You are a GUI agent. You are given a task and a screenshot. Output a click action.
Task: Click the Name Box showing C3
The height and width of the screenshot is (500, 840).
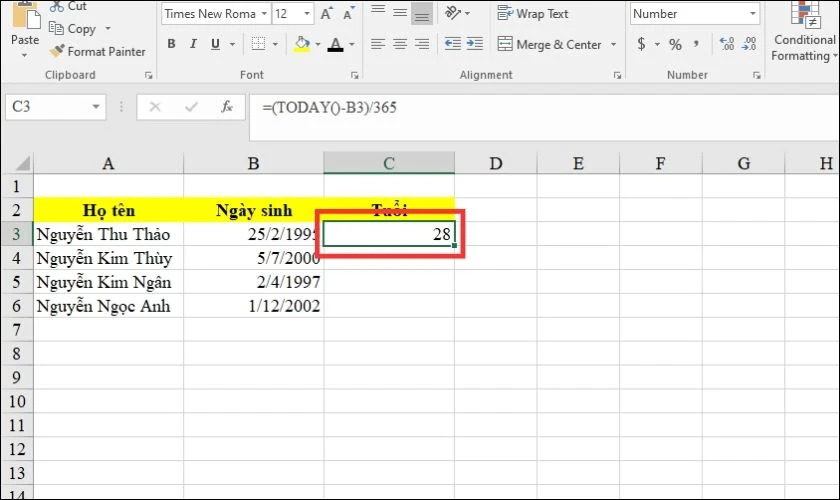pos(49,107)
